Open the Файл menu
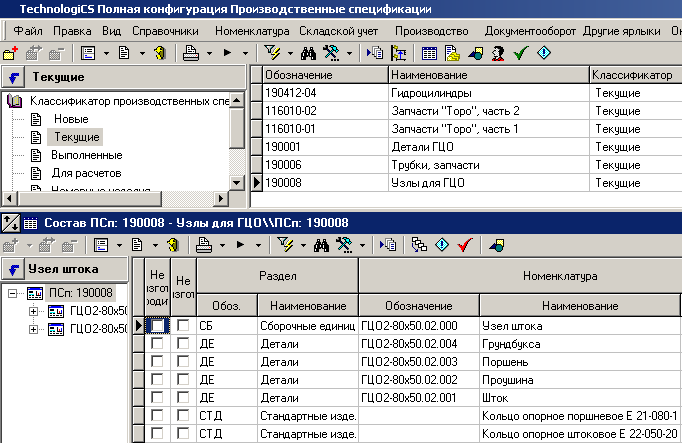682x443 pixels. pyautogui.click(x=28, y=31)
